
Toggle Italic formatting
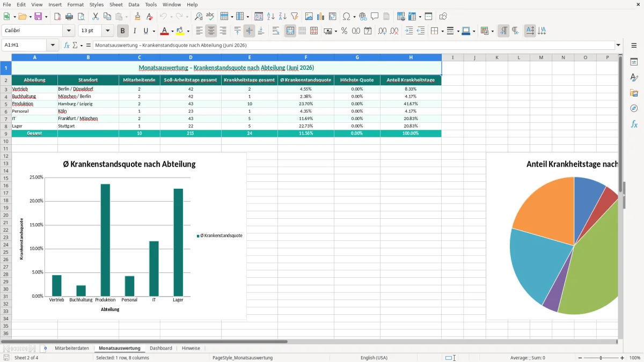coord(135,31)
